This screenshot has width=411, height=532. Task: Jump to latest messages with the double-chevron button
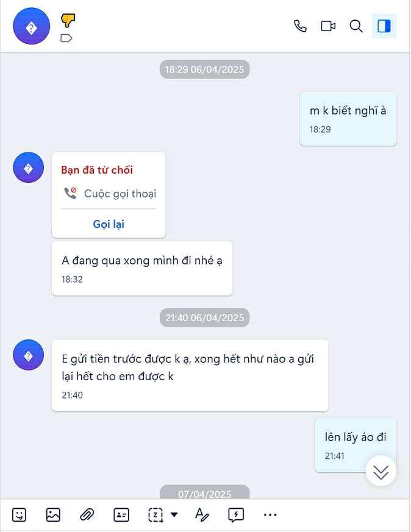(x=381, y=471)
